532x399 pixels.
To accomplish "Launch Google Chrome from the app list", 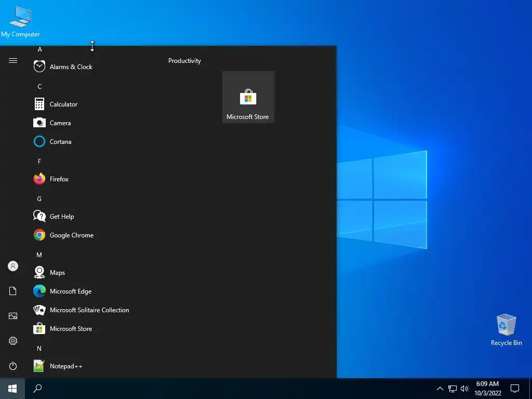I will [x=91, y=235].
